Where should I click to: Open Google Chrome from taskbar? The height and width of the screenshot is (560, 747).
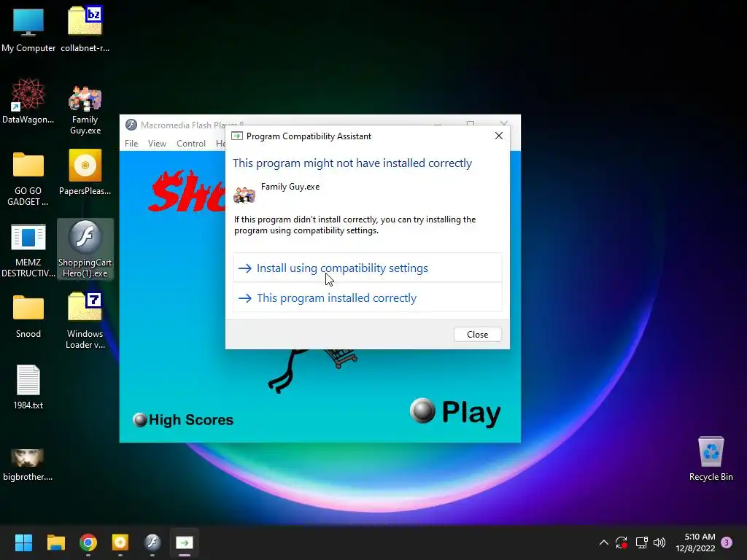88,542
